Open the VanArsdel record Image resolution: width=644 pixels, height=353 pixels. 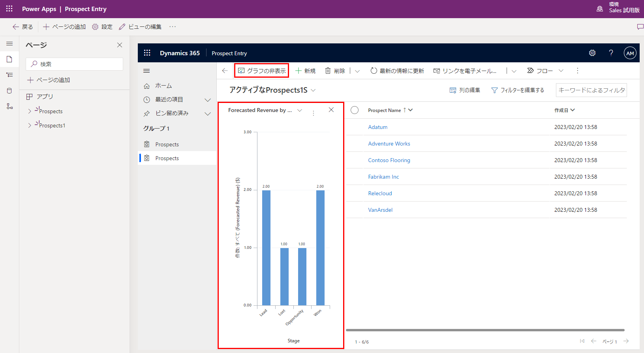(x=380, y=210)
